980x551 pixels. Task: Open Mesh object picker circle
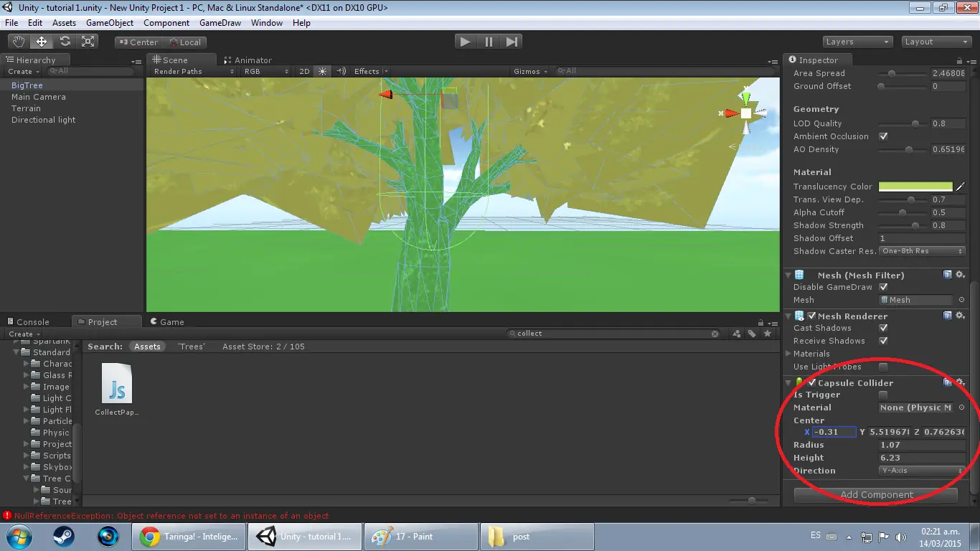[961, 300]
